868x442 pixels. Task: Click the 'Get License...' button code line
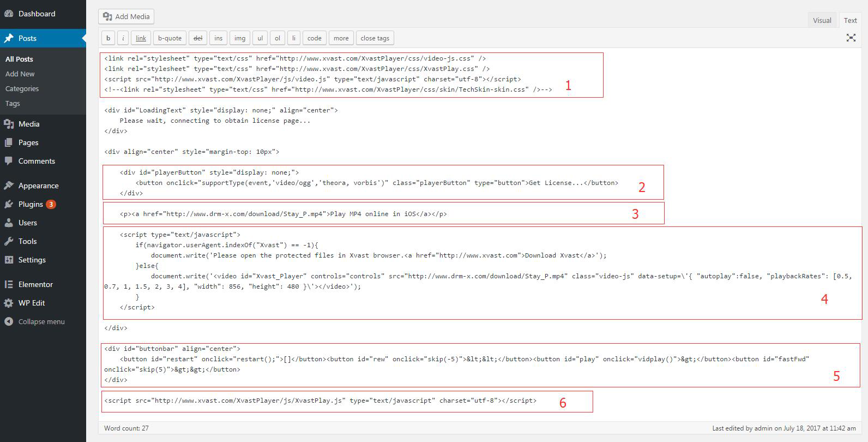coord(377,183)
